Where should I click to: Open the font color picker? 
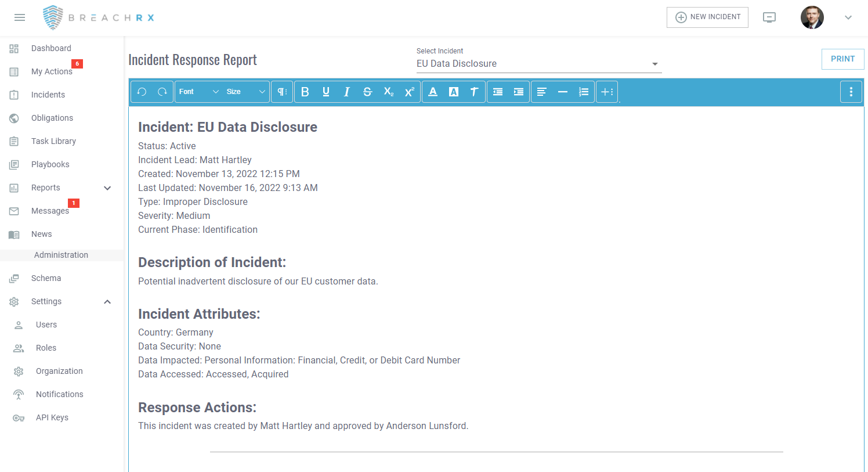(433, 91)
